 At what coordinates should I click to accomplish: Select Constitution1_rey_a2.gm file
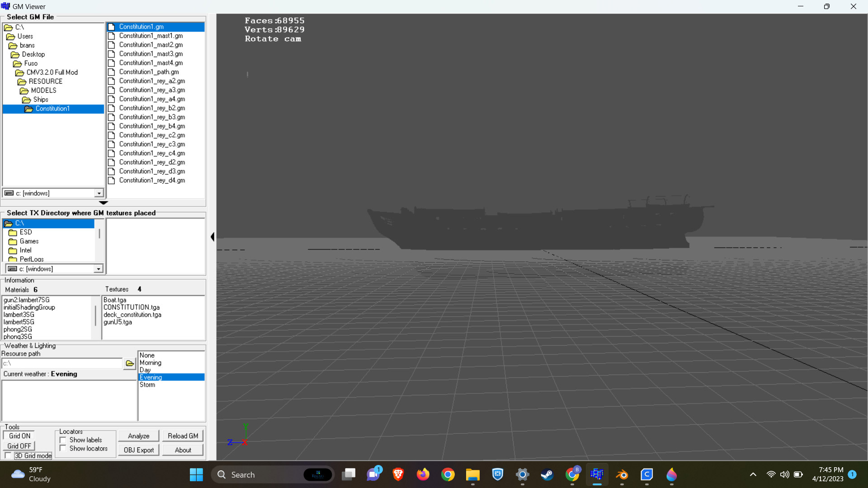(152, 81)
